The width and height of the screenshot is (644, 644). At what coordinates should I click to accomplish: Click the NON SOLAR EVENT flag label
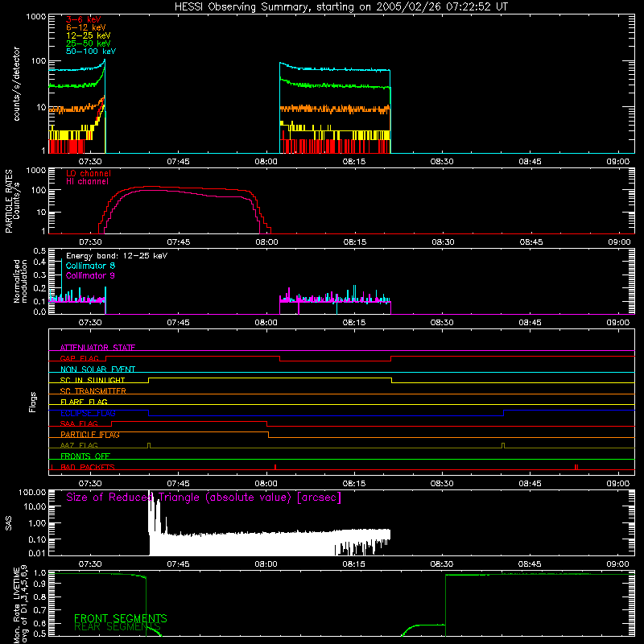97,369
